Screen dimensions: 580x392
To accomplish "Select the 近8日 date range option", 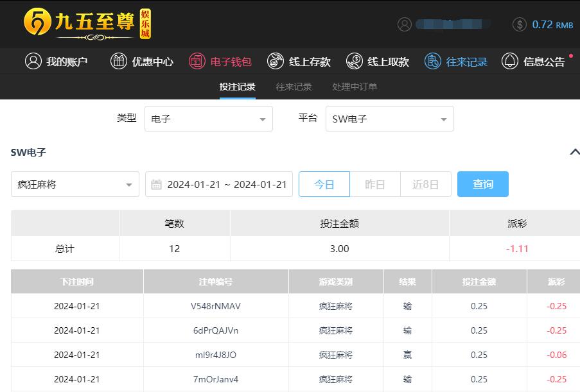I will [x=425, y=184].
